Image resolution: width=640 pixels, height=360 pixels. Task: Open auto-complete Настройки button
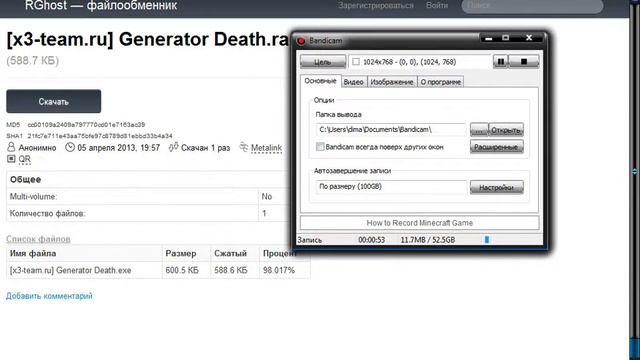[496, 187]
